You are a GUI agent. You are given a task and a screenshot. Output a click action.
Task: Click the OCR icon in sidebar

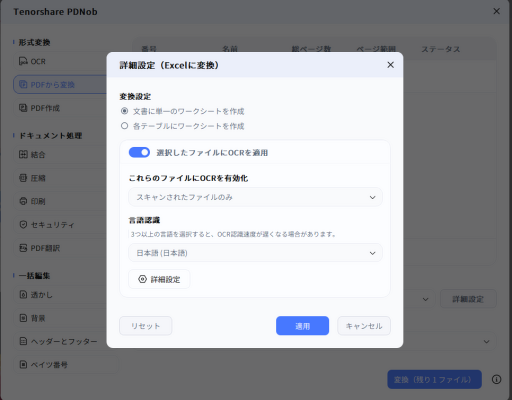coord(23,61)
